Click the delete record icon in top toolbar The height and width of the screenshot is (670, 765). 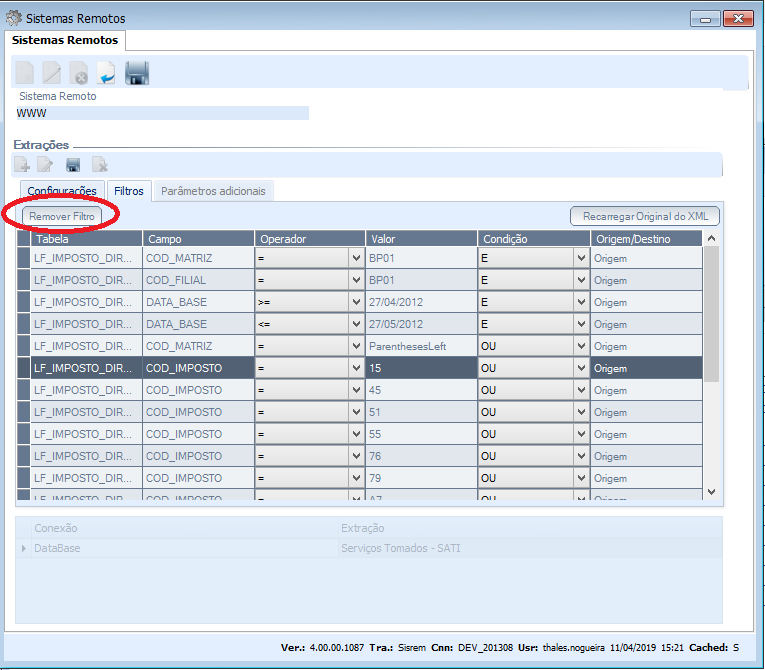(79, 73)
